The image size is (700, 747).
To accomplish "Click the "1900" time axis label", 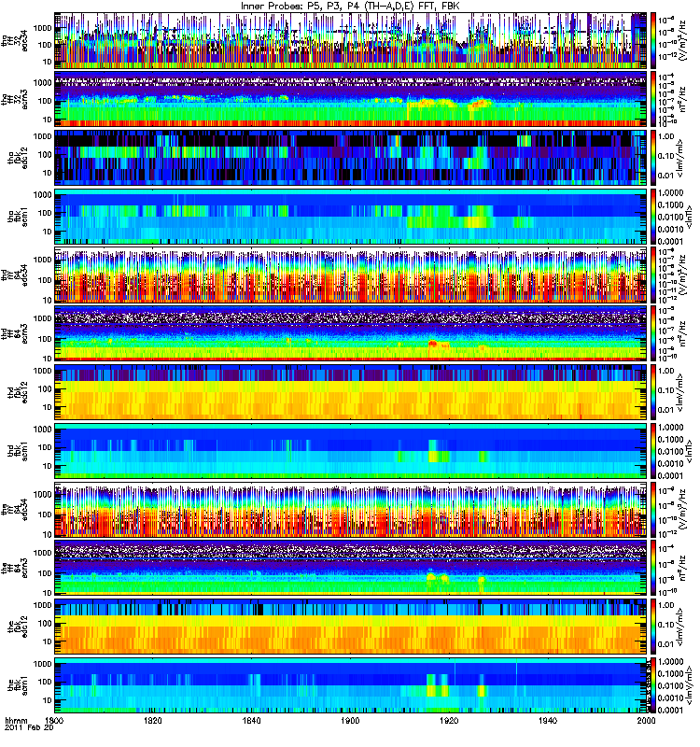I will [350, 720].
